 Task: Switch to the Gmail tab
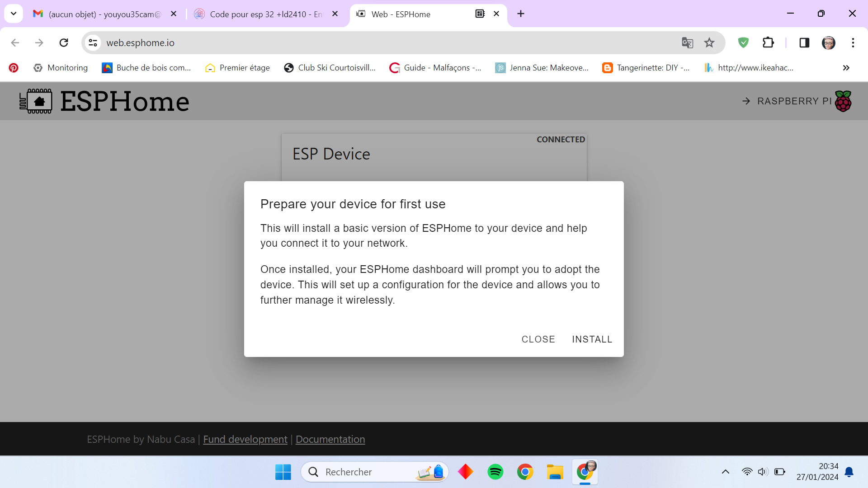97,14
